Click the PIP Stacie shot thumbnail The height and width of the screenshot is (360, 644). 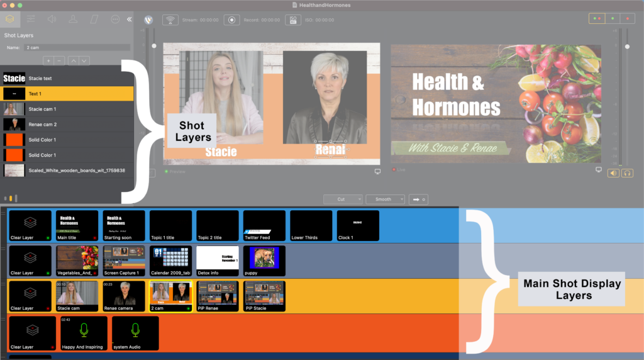click(264, 296)
